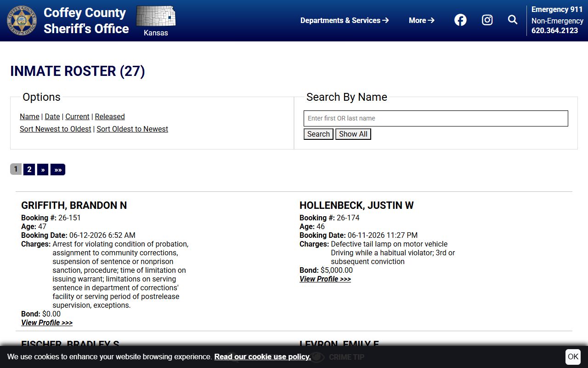Viewport: 588px width, 368px height.
Task: Click the Coffey County Sheriff's badge logo
Action: pos(22,21)
